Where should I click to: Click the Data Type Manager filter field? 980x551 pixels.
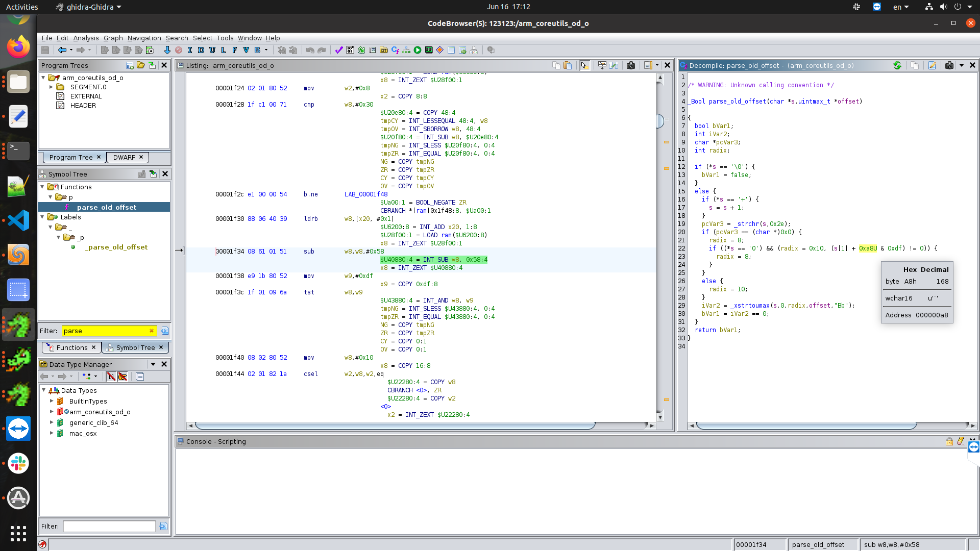(x=109, y=526)
